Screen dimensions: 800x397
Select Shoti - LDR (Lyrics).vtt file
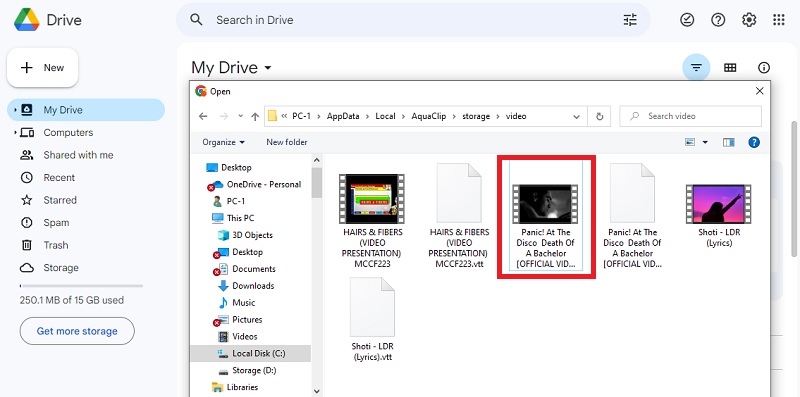tap(372, 319)
